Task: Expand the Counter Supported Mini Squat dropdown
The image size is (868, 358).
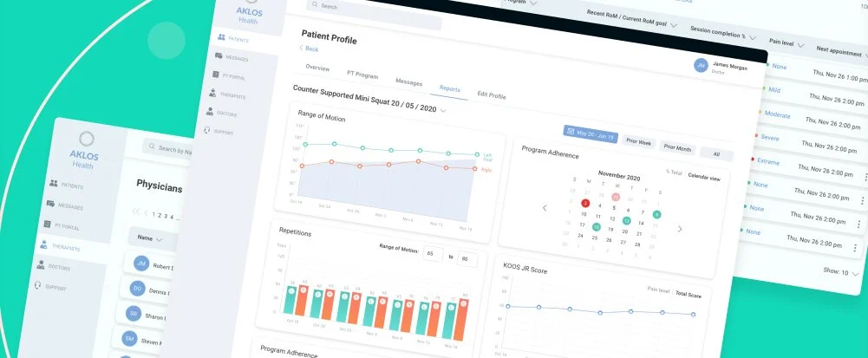Action: pyautogui.click(x=443, y=110)
